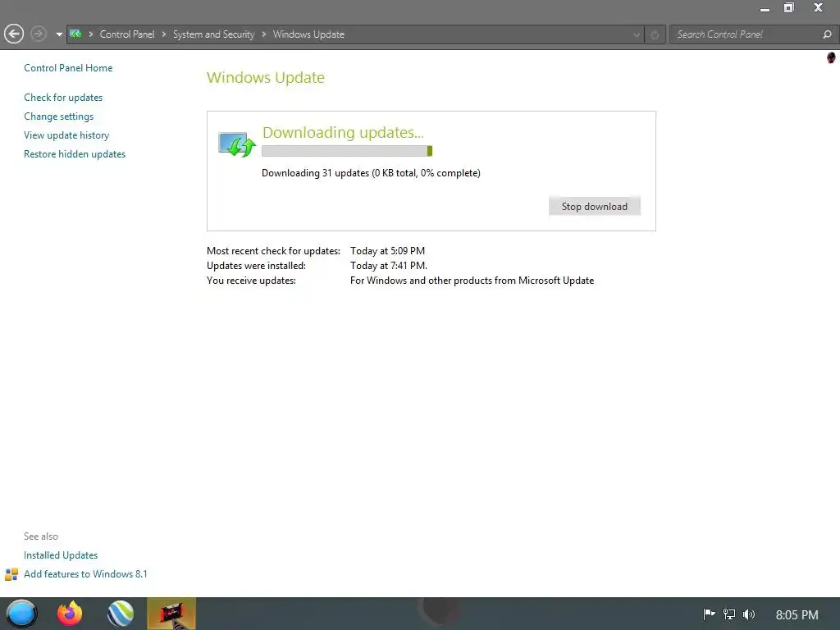Viewport: 840px width, 630px height.
Task: Click the Windows Update shield icon
Action: coord(237,144)
